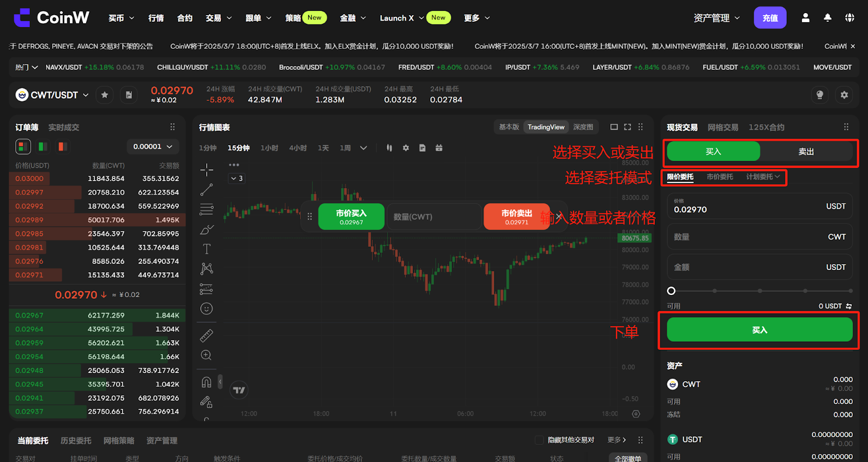Open the notifications bell
868x462 pixels.
coord(827,18)
